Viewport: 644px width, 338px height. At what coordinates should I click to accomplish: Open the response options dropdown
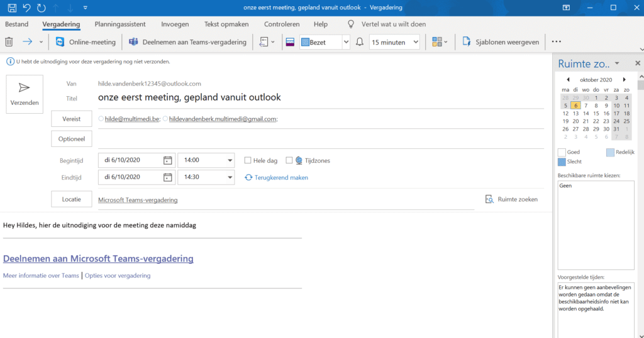(267, 42)
